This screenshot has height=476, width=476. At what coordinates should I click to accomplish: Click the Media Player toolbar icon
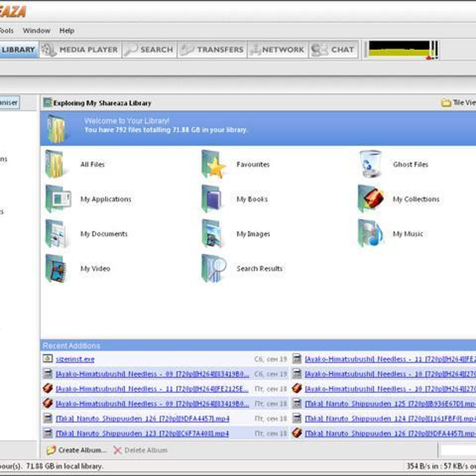[48, 49]
